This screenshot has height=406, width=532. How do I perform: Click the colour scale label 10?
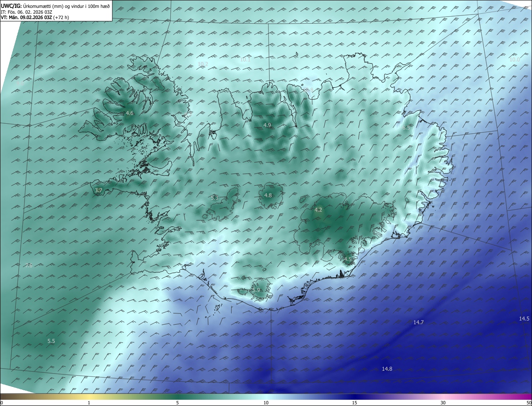pos(266,403)
